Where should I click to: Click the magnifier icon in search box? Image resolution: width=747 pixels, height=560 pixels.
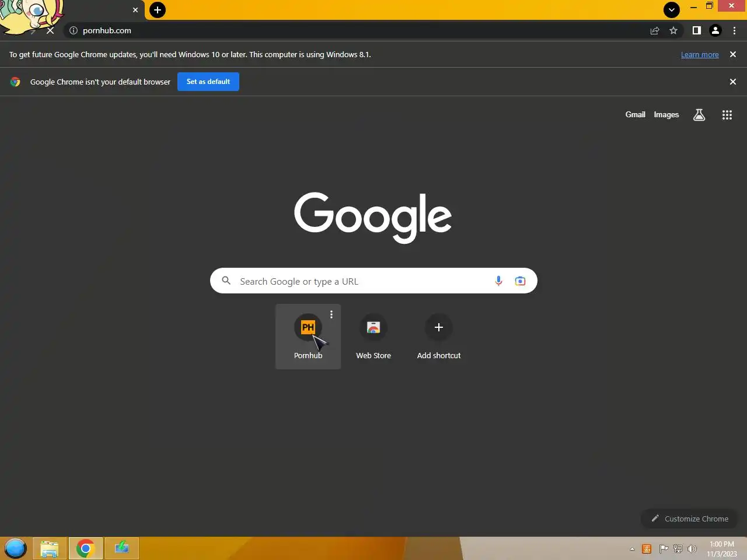226,281
